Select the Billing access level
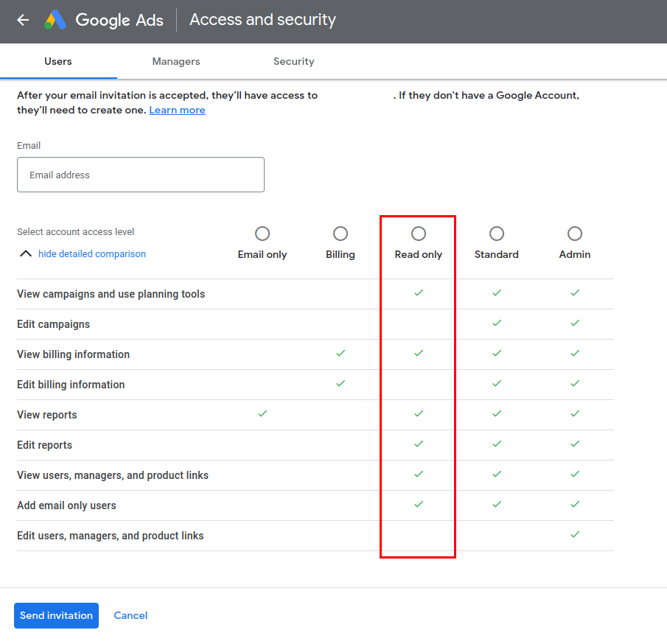Viewport: 667px width, 644px height. coord(341,234)
